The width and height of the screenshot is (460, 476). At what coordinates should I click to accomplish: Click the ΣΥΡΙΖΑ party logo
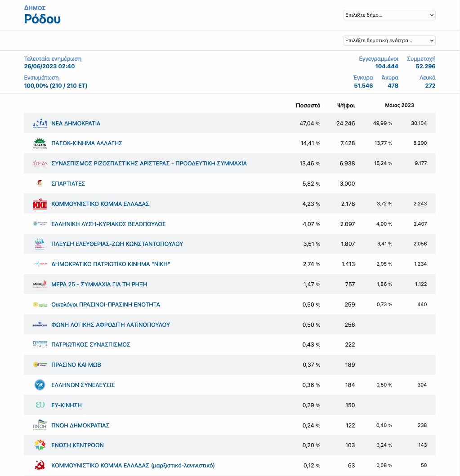coord(40,163)
